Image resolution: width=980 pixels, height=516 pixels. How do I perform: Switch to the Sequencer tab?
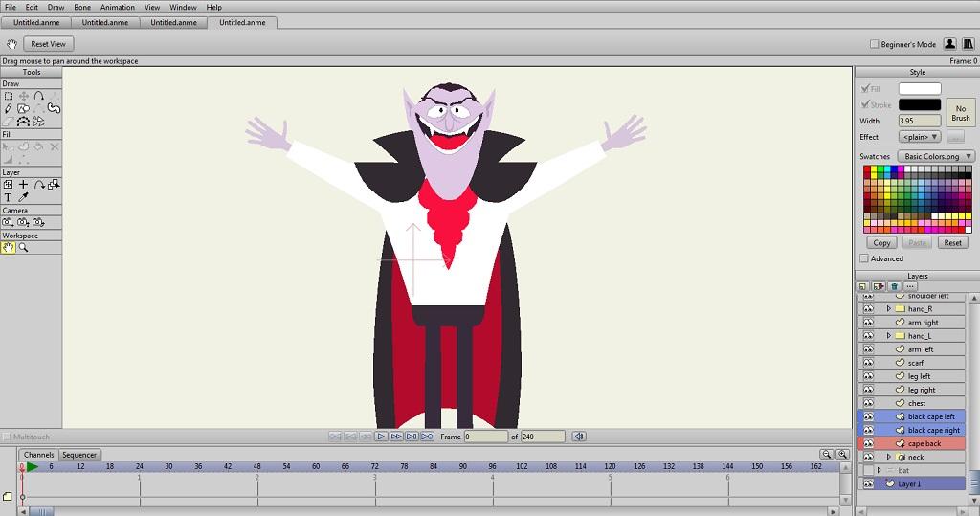tap(79, 455)
